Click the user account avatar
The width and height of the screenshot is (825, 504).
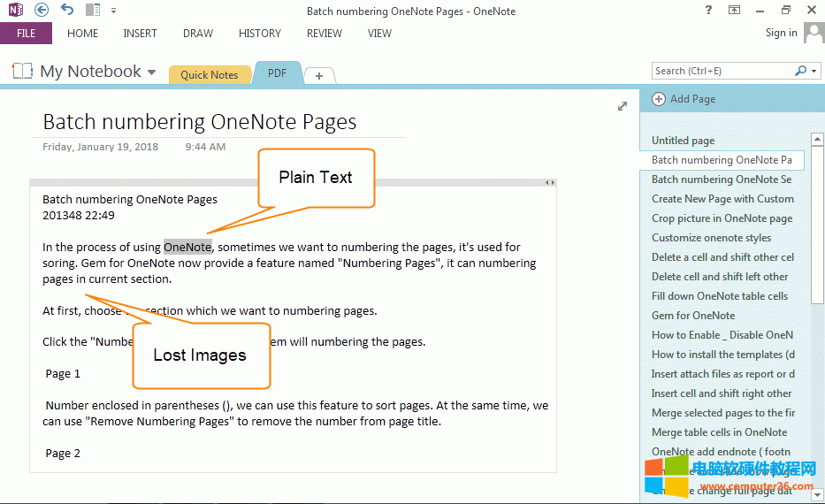(814, 34)
